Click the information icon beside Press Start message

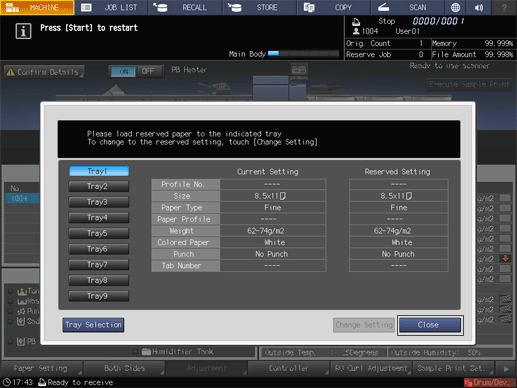(23, 31)
